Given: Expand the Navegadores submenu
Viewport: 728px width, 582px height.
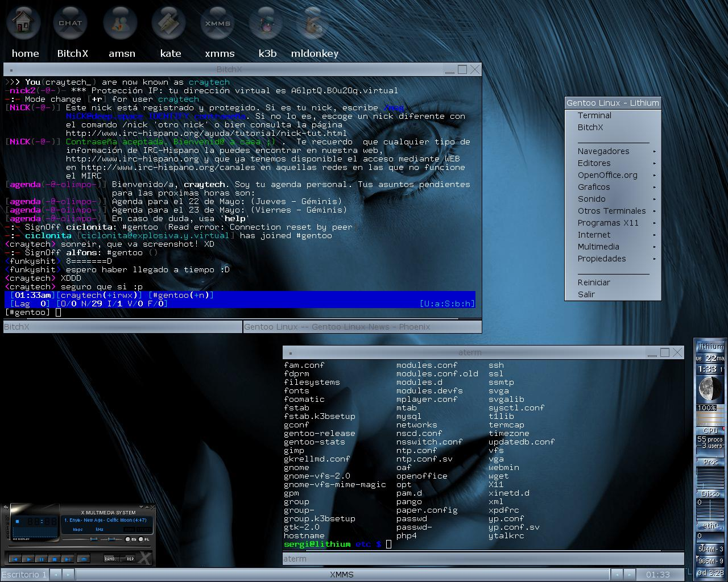Looking at the screenshot, I should point(613,151).
